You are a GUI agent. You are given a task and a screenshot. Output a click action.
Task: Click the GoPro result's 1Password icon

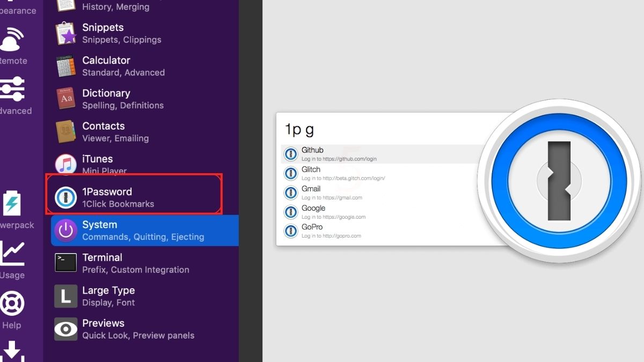click(x=291, y=231)
